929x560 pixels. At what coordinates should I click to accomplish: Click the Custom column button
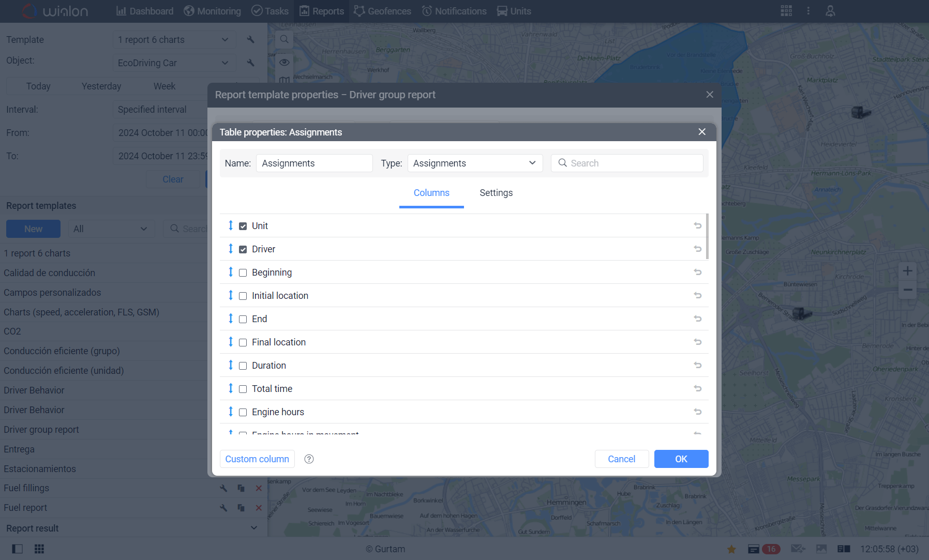[x=257, y=459]
